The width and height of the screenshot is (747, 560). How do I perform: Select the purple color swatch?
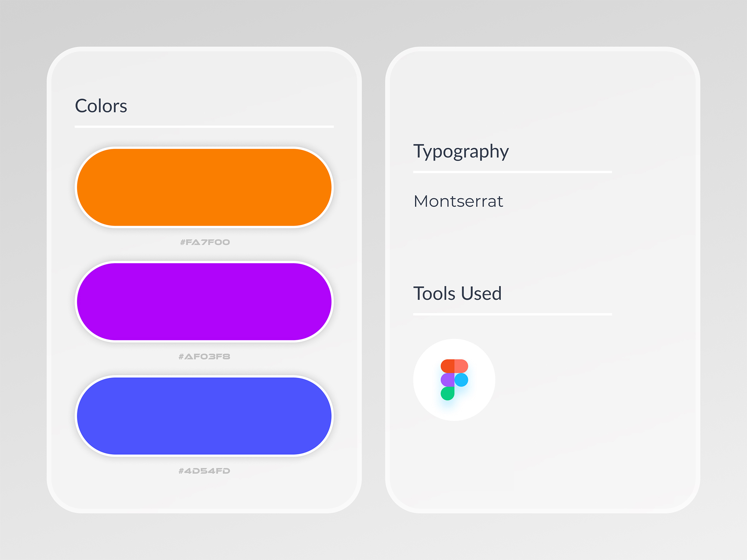tap(204, 302)
